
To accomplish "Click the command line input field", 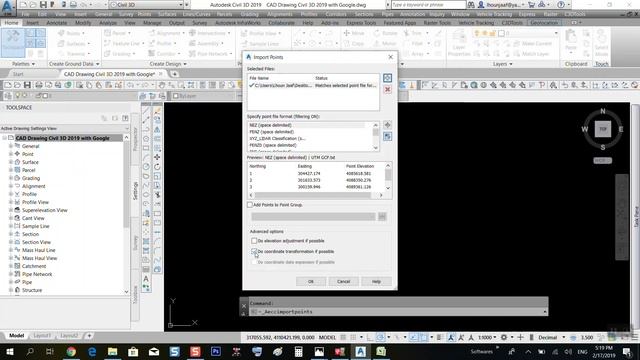I will coord(396,312).
